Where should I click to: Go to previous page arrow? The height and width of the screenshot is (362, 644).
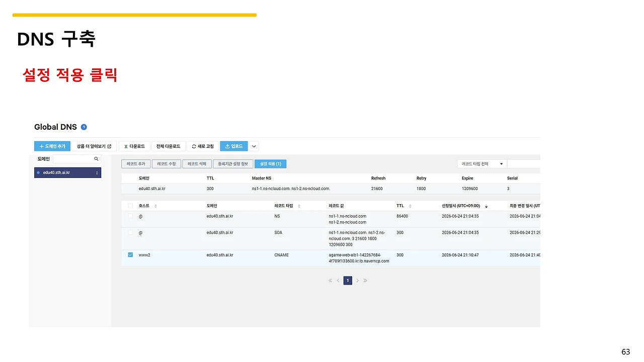(x=338, y=281)
